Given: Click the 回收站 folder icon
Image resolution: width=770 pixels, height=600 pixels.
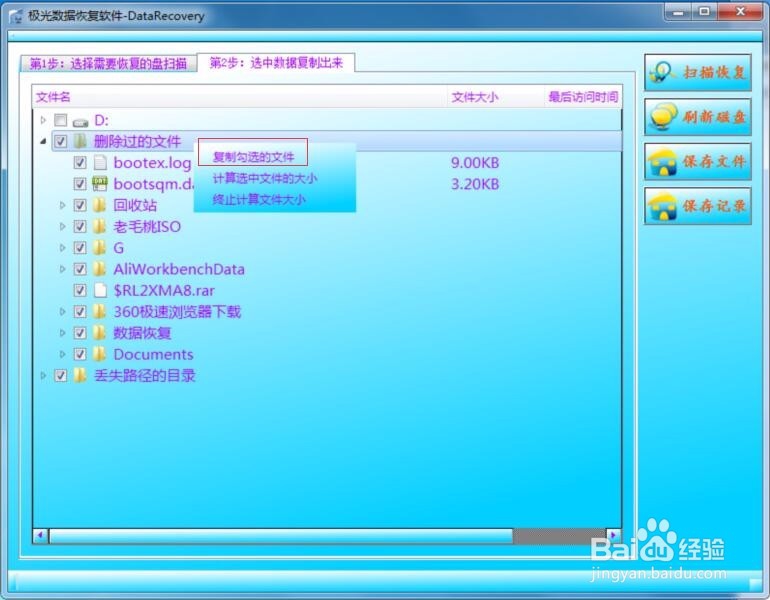Looking at the screenshot, I should pos(99,205).
